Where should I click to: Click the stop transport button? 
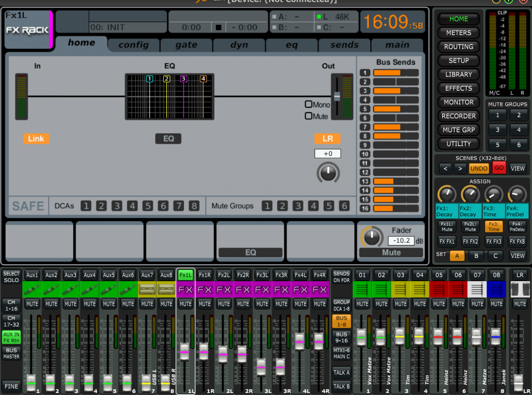click(219, 28)
